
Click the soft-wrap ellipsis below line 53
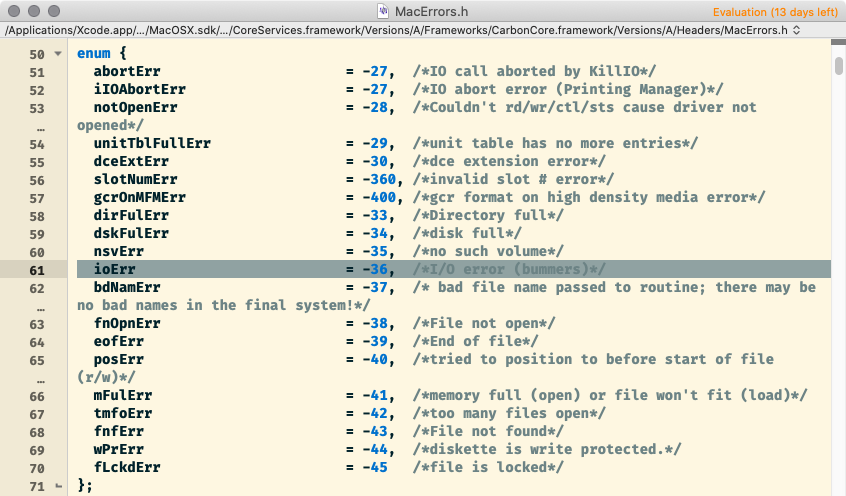click(x=40, y=126)
